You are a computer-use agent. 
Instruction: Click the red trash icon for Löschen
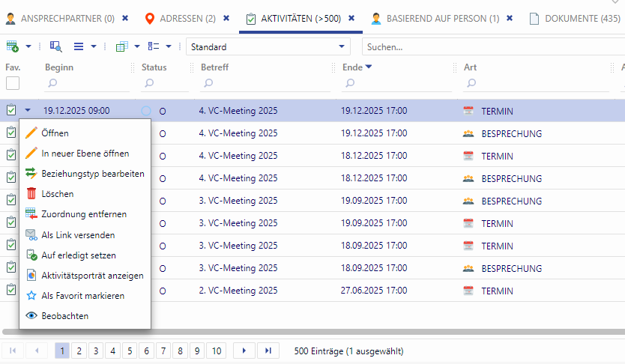click(31, 194)
